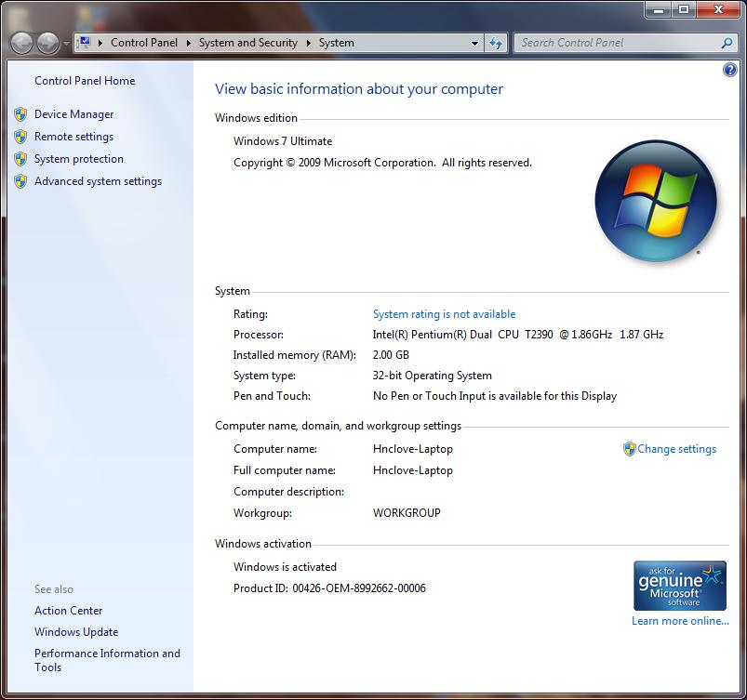This screenshot has height=700, width=747.
Task: Open Device Manager link
Action: click(x=73, y=114)
